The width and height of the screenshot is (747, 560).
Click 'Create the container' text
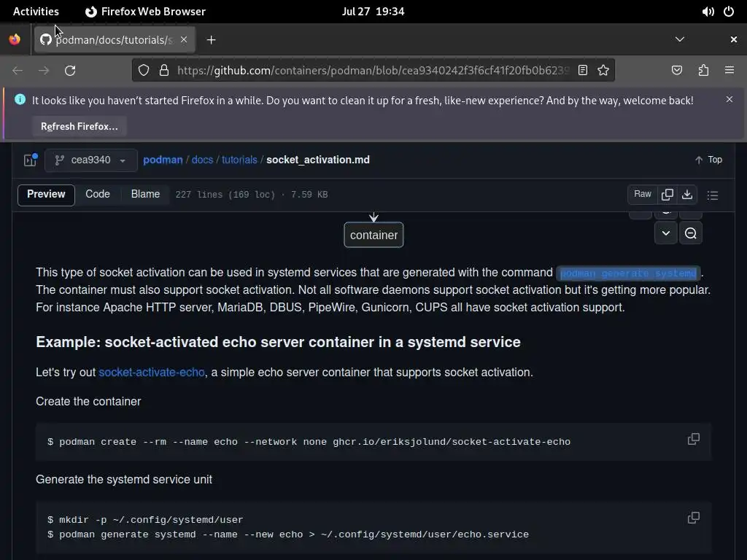pyautogui.click(x=88, y=402)
